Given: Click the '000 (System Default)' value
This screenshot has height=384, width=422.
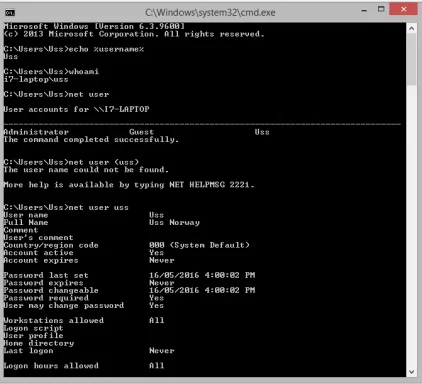Looking at the screenshot, I should click(x=199, y=245).
